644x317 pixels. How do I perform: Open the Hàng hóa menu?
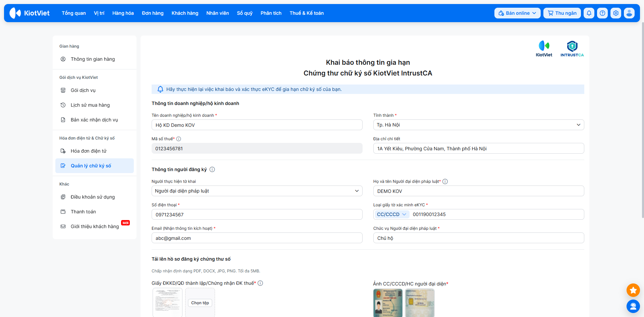click(x=123, y=13)
